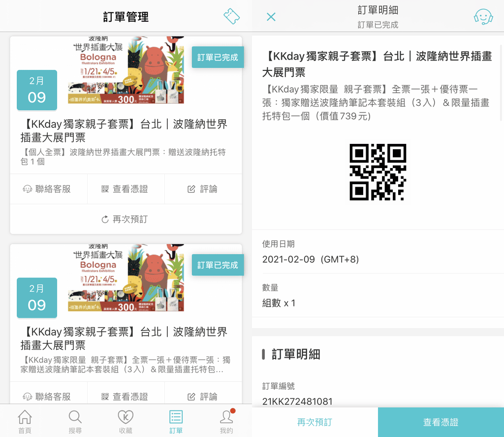Tap 查看憑證 in the first order card
Screen dimensions: 504x437
point(126,189)
